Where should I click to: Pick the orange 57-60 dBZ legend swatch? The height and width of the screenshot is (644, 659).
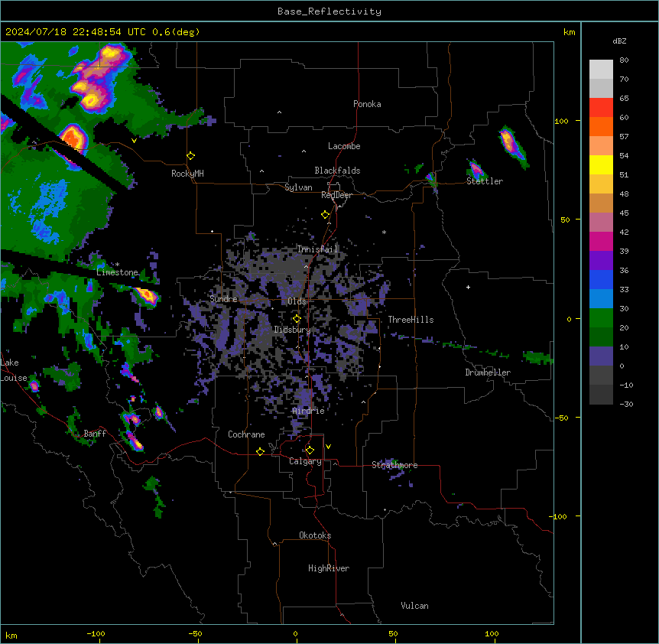[x=601, y=126]
